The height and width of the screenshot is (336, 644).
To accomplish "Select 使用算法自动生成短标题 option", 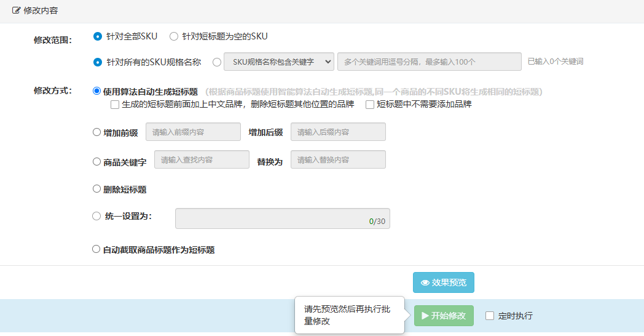I will pos(96,91).
